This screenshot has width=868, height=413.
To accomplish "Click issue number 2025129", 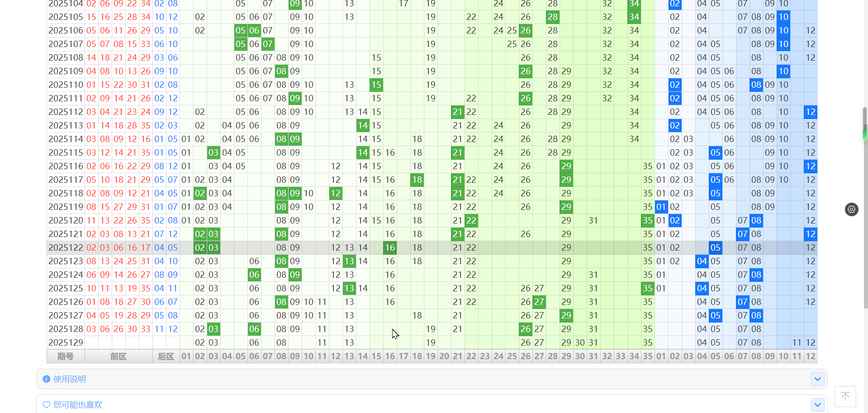I will (x=66, y=342).
